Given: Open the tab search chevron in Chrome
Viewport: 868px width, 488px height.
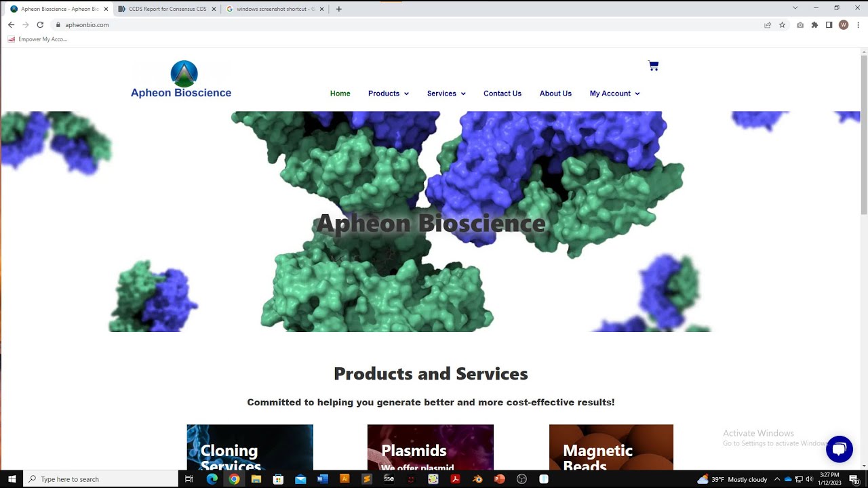Looking at the screenshot, I should coord(795,8).
